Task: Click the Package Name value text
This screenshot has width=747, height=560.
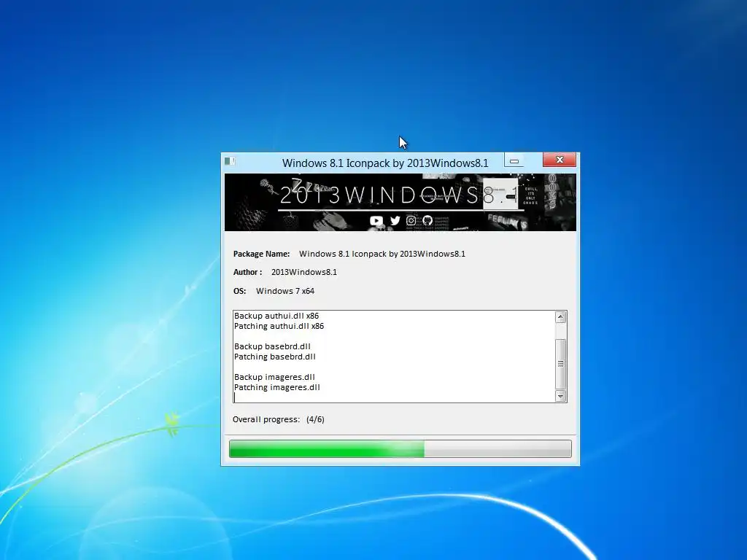Action: tap(382, 254)
